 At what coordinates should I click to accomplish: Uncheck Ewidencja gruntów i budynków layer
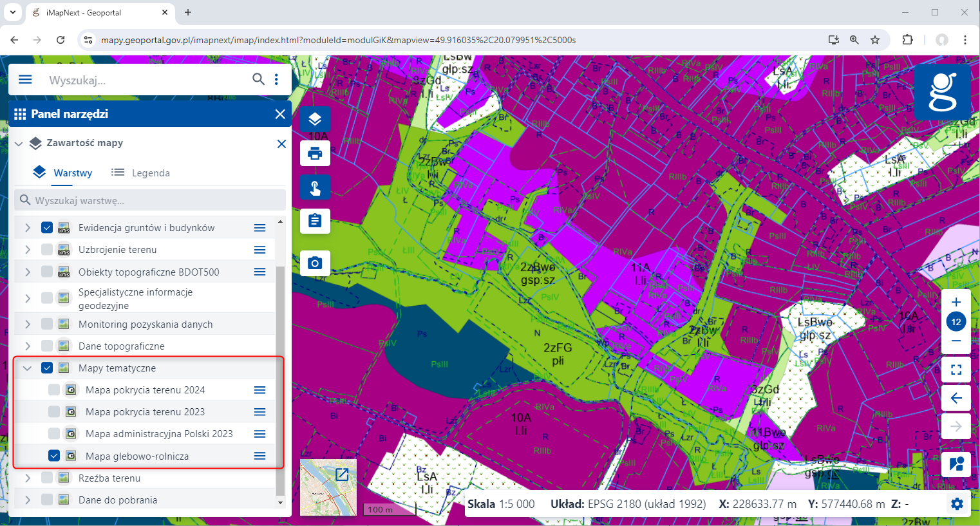click(x=47, y=228)
